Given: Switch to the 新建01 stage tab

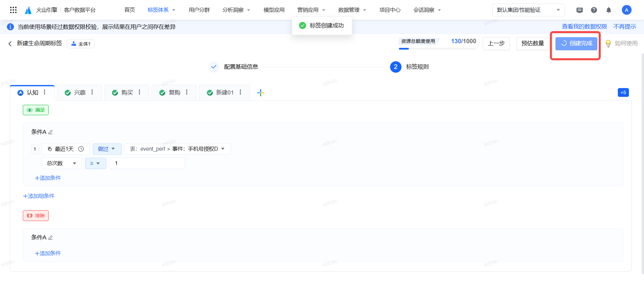Looking at the screenshot, I should [224, 93].
